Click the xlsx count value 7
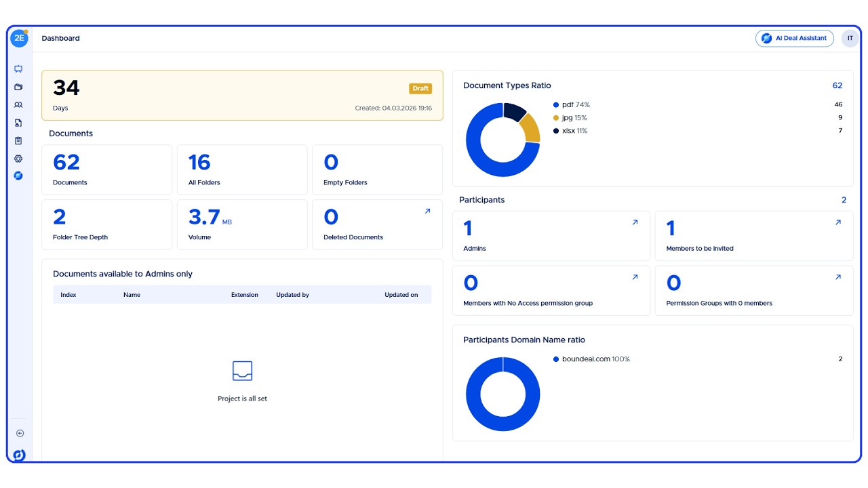 pyautogui.click(x=840, y=131)
